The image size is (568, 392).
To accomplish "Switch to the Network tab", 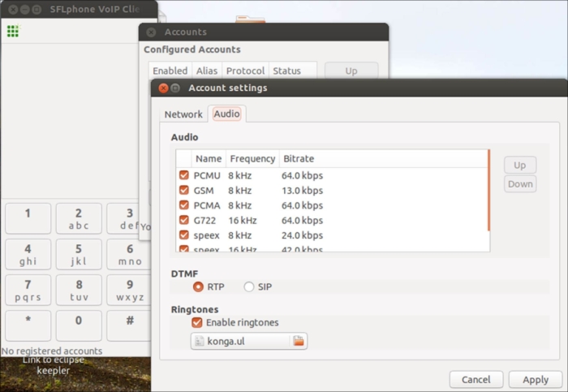I will tap(183, 114).
